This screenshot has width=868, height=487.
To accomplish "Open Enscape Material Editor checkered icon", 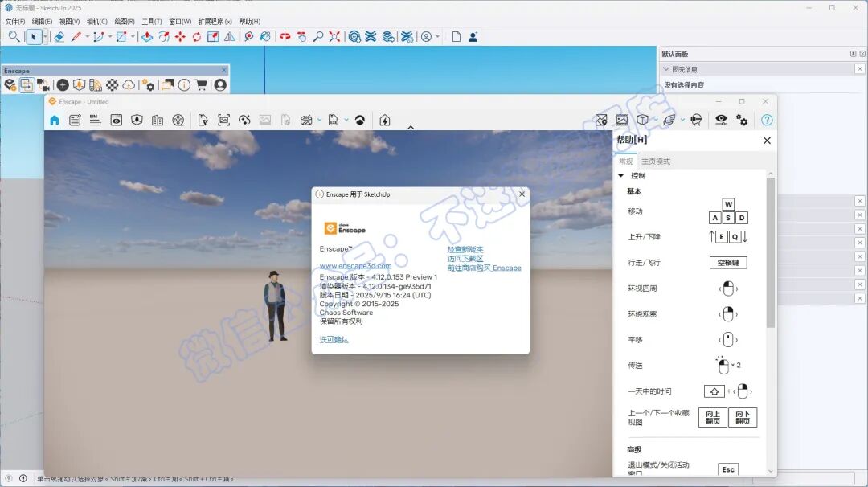I will click(x=113, y=84).
